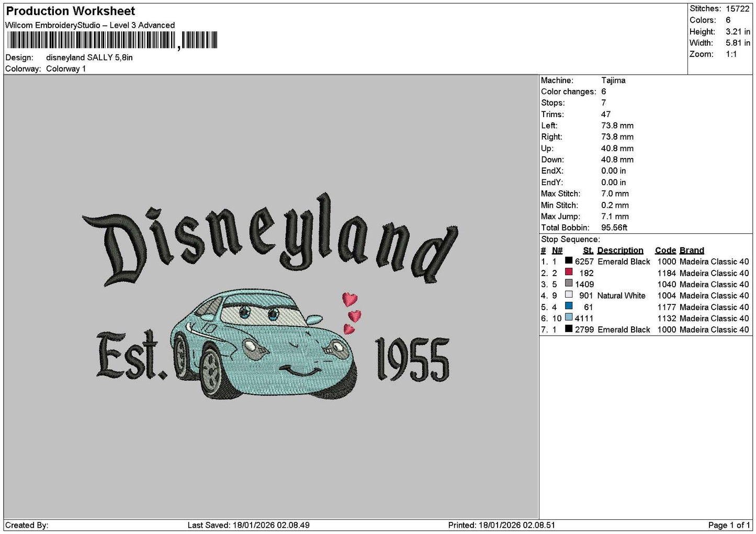Click the Disneyland lettering in the preview
This screenshot has height=534, width=756.
click(x=270, y=240)
